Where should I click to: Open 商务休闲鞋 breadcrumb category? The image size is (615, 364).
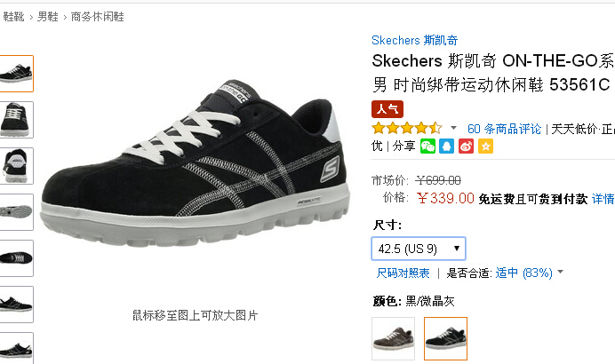(97, 17)
